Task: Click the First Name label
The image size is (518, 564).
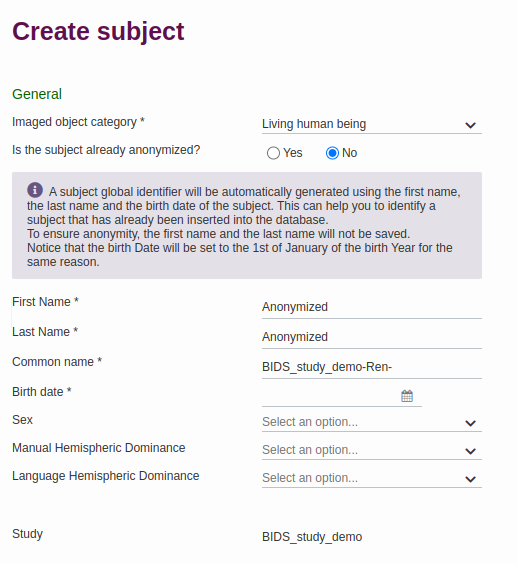Action: click(45, 301)
